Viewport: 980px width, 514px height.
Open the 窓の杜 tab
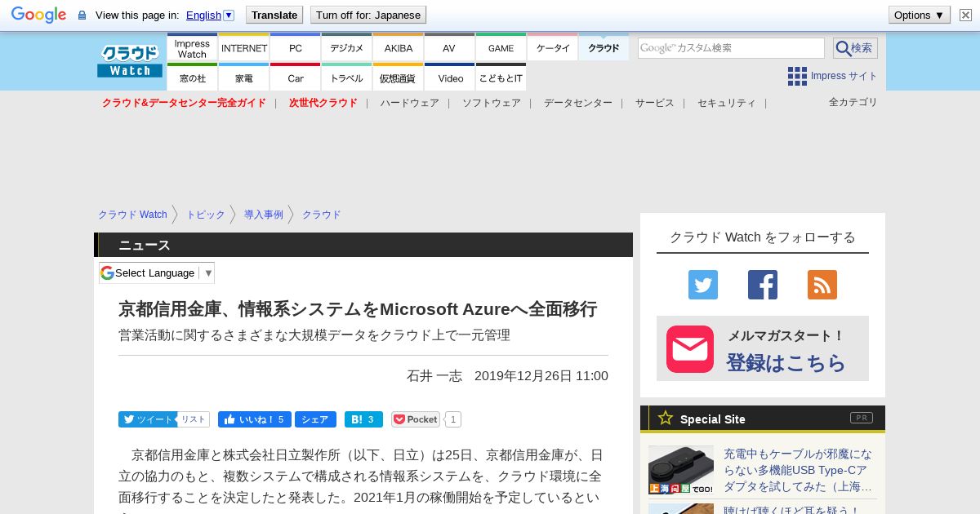(x=192, y=78)
